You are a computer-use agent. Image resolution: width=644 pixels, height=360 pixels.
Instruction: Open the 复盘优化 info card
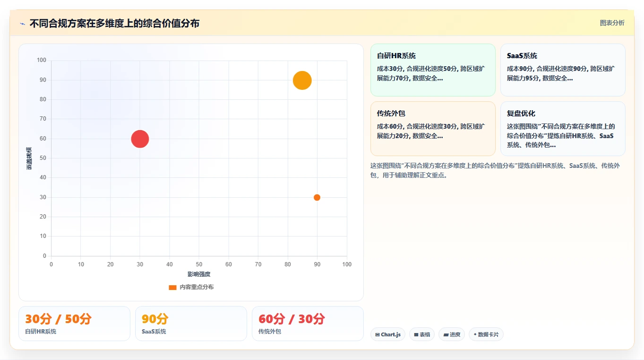[563, 129]
